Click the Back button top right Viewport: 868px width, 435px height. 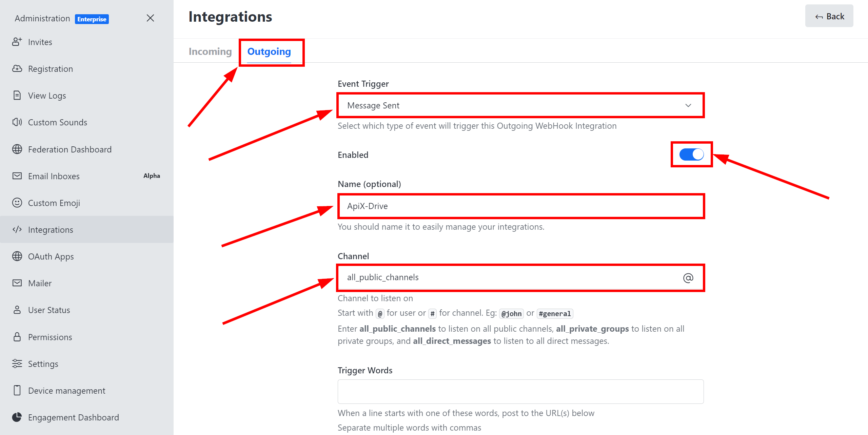[x=831, y=17]
